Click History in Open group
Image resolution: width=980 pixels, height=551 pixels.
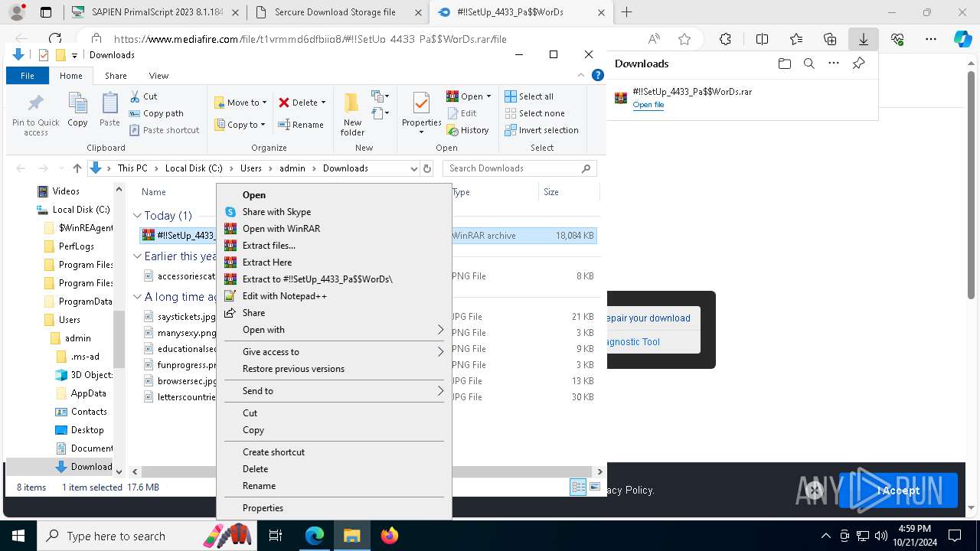coord(468,129)
